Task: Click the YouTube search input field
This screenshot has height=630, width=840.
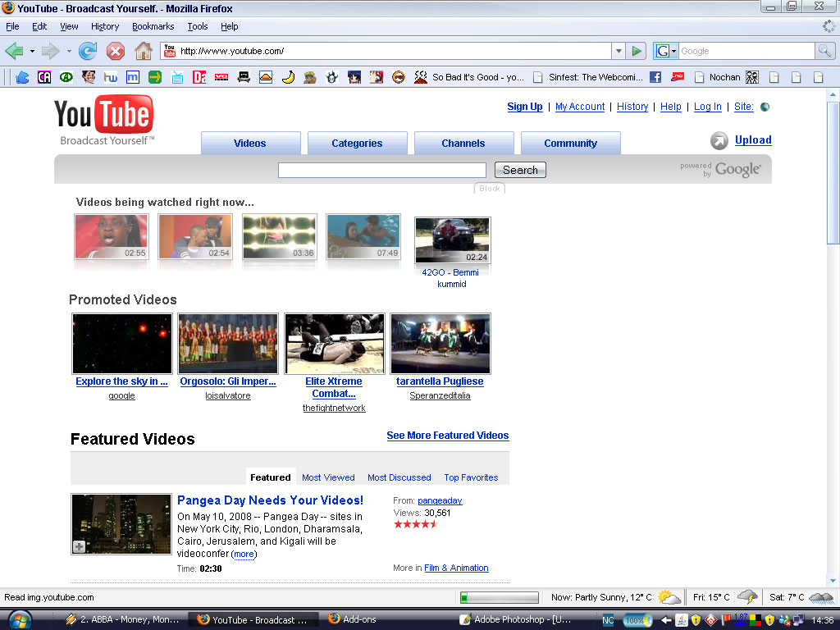Action: [x=382, y=170]
